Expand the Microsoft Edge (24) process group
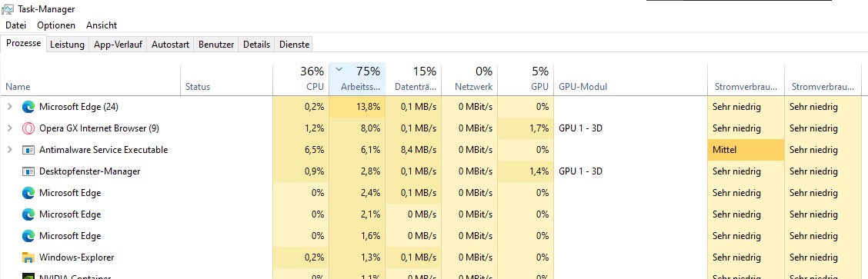The image size is (868, 279). click(x=9, y=107)
